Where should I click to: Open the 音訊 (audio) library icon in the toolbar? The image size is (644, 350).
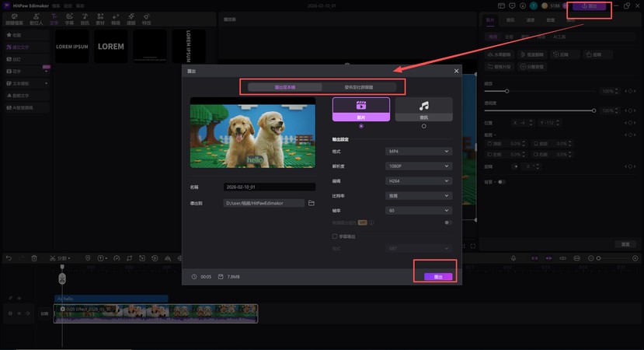[85, 19]
